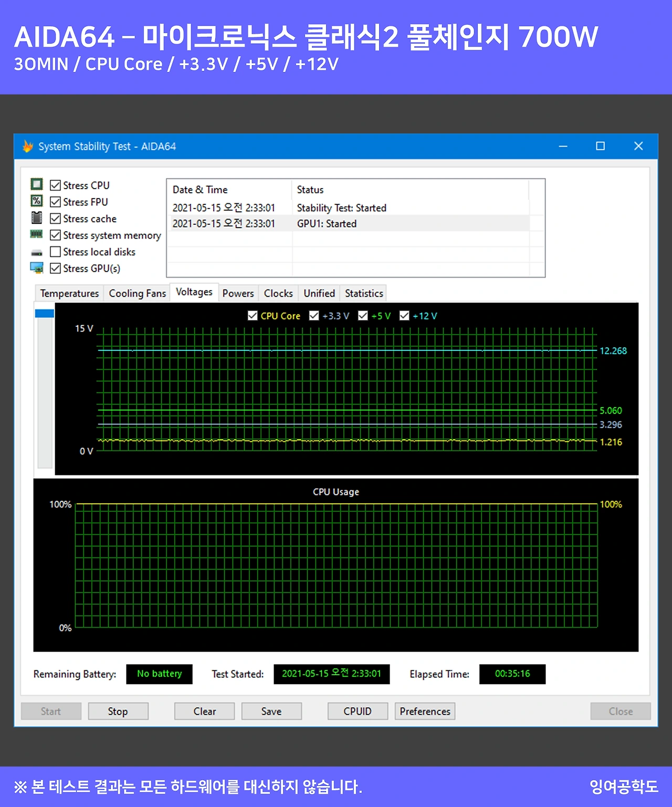The image size is (672, 807).
Task: Click the 3.296 voltage reading
Action: (x=611, y=425)
